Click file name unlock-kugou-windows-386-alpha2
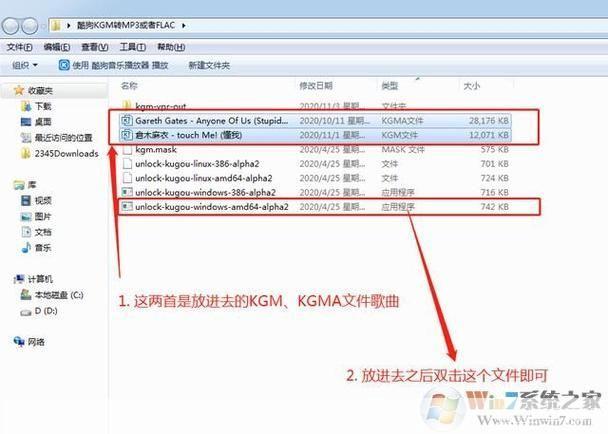608x434 pixels. click(x=206, y=192)
